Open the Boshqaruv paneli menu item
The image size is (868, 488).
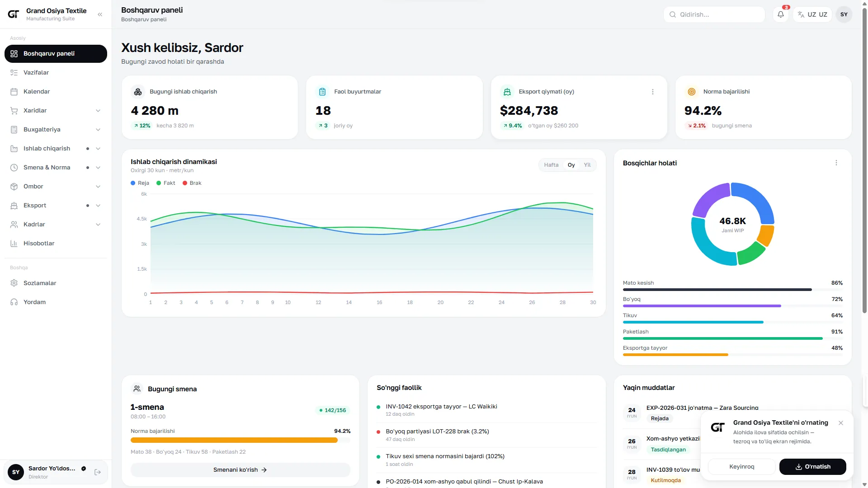56,53
